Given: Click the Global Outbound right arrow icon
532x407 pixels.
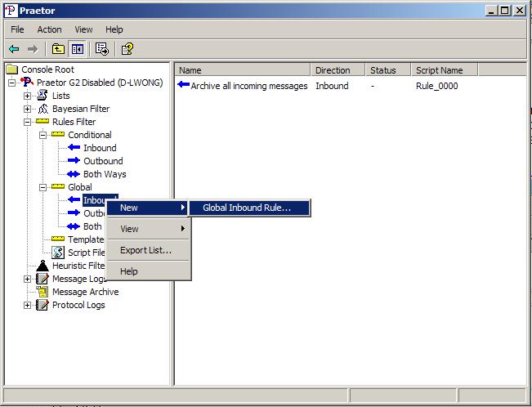Looking at the screenshot, I should click(74, 212).
